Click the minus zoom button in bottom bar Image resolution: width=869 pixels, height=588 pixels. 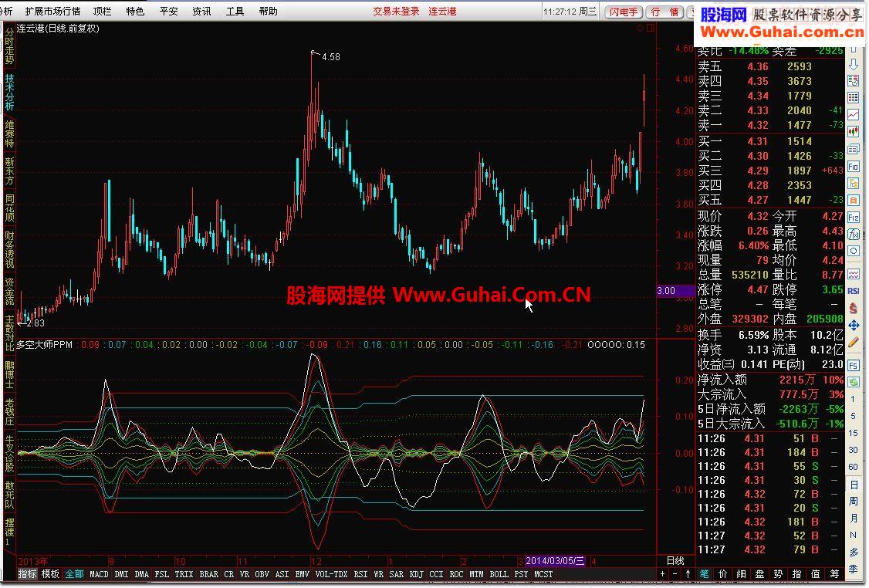coord(675,574)
